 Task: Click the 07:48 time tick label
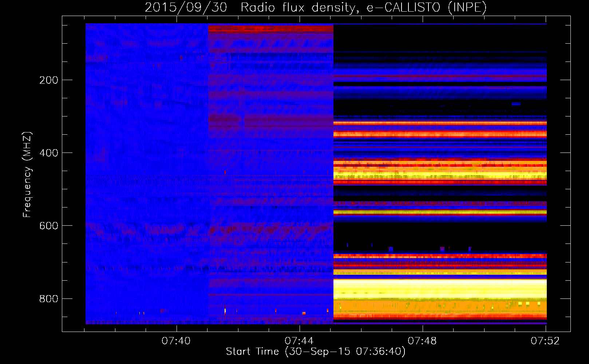pyautogui.click(x=422, y=341)
